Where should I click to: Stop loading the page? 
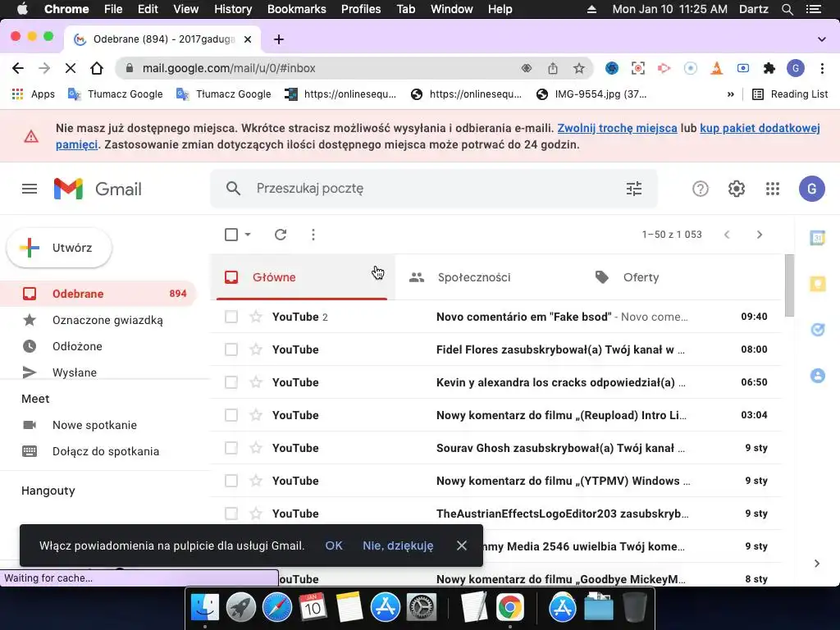point(71,68)
